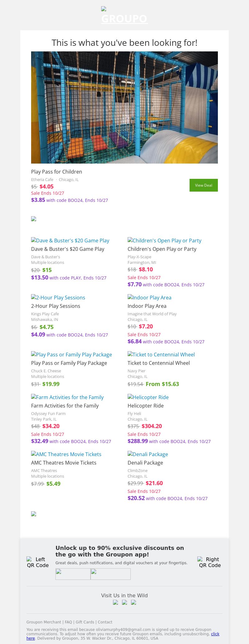View the Ticket to Centennial Wheel deal

pos(161,355)
